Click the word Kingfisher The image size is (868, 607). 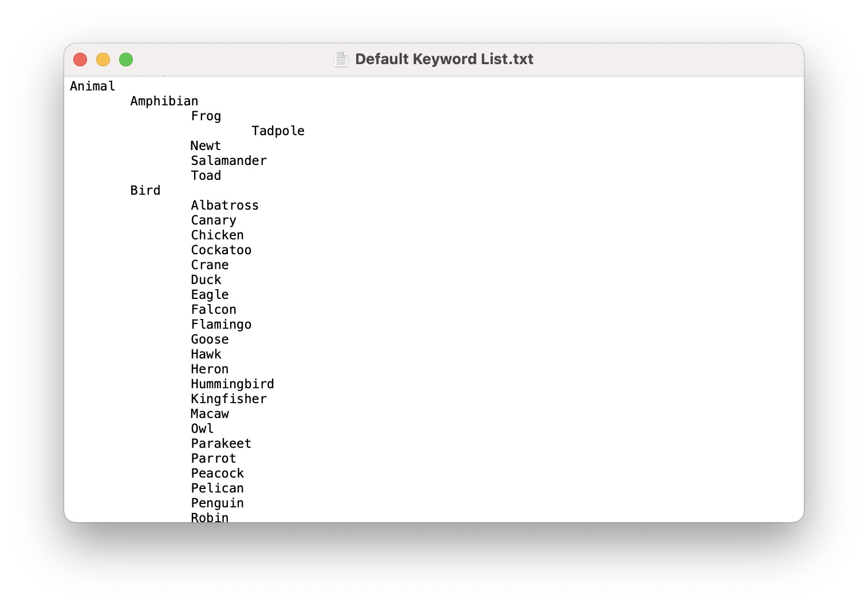tap(228, 399)
